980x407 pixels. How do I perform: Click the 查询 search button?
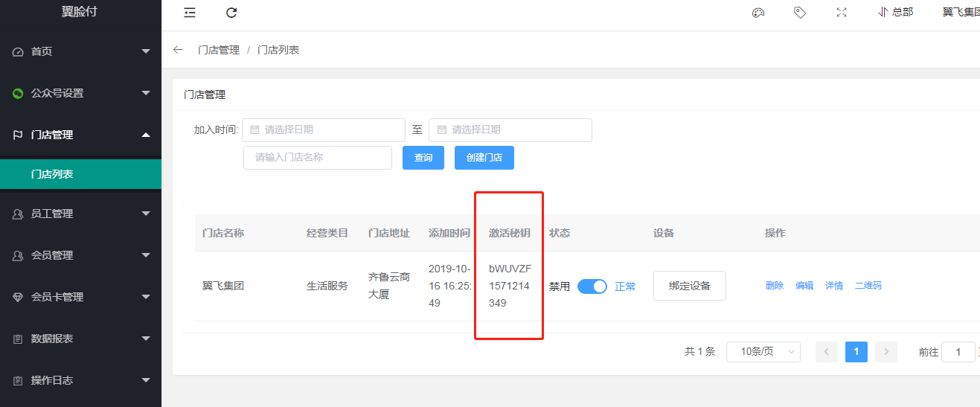tap(423, 158)
